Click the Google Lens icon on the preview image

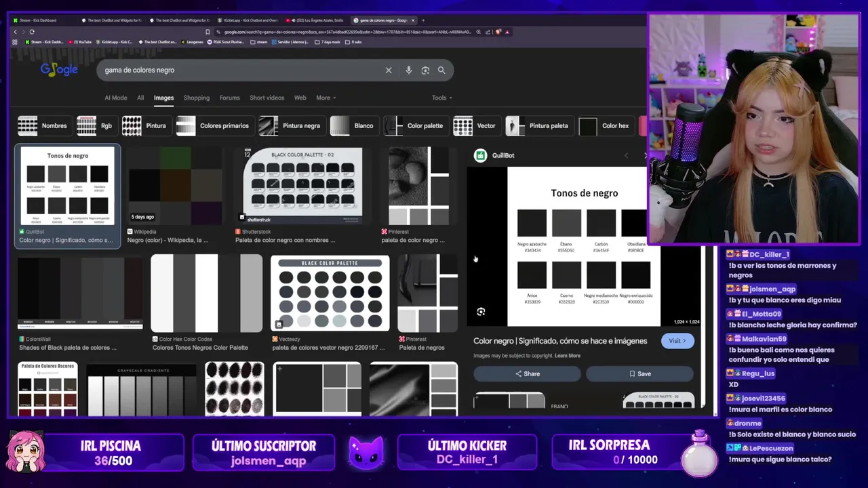click(x=481, y=312)
